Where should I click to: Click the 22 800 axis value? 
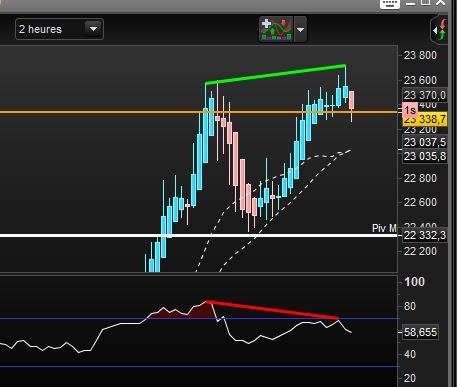(420, 178)
